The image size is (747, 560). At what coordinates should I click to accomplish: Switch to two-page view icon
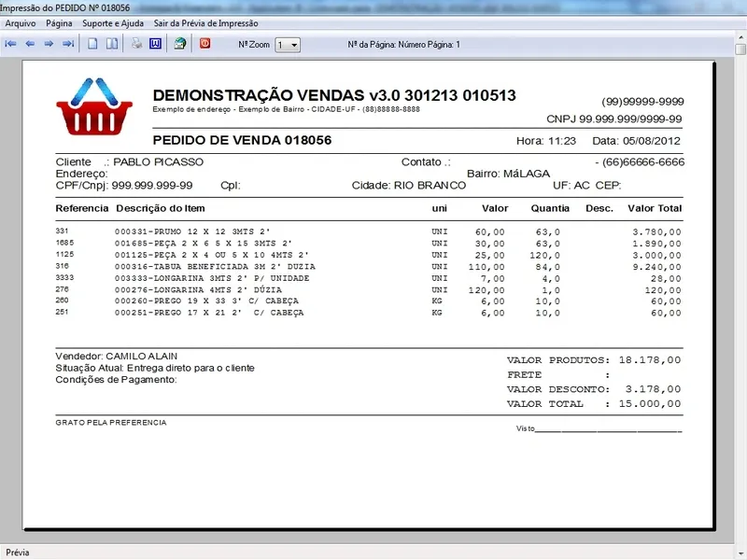tap(111, 44)
